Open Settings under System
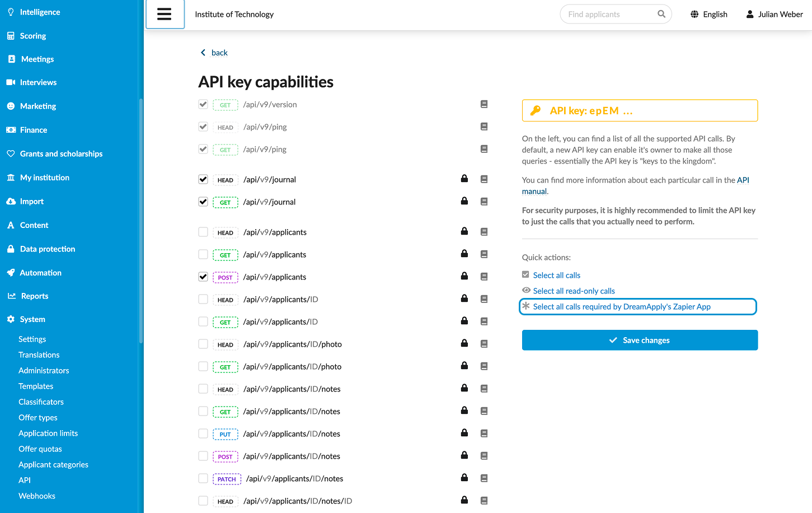This screenshot has height=513, width=812. pos(32,339)
